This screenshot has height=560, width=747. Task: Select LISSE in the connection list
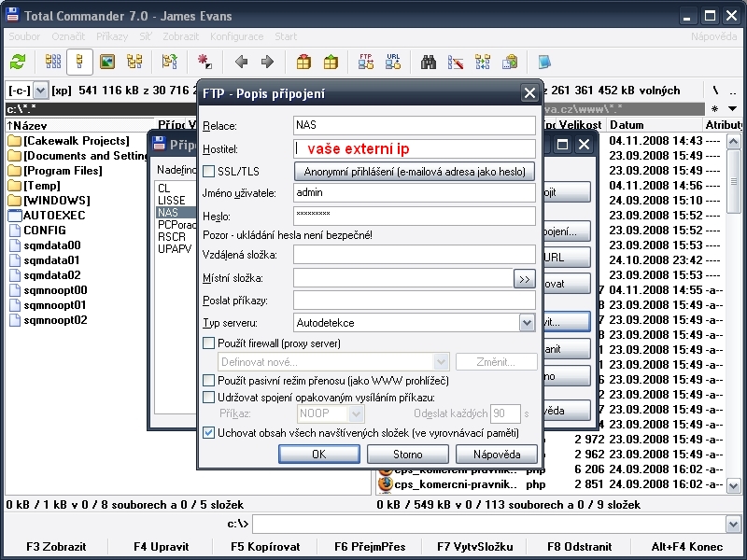click(x=172, y=201)
